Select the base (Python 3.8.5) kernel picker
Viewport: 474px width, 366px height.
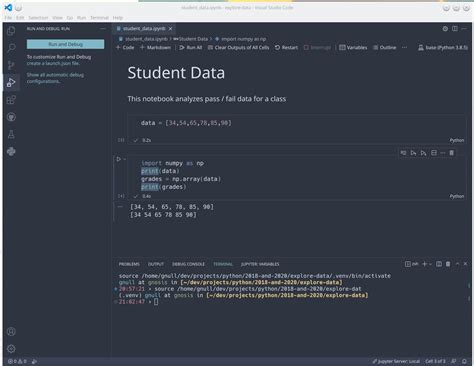(443, 47)
